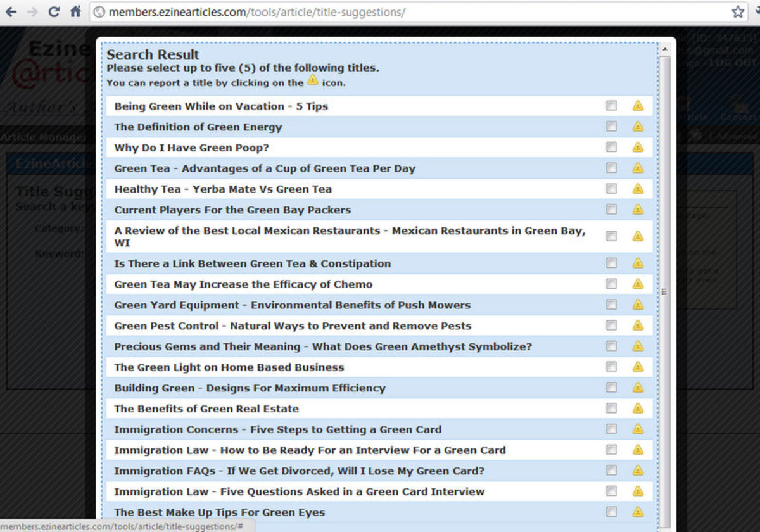
Task: Check "The Benefits of Green Real Estate" checkbox
Action: coord(611,408)
